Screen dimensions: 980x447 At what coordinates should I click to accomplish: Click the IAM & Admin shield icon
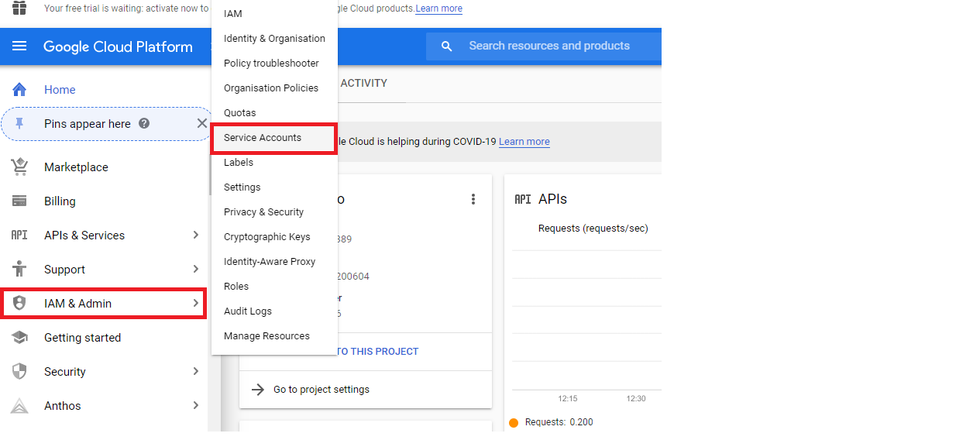pos(19,303)
